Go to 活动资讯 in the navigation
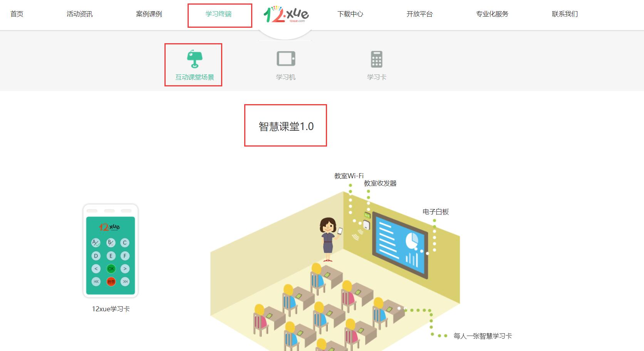644x351 pixels. tap(80, 14)
